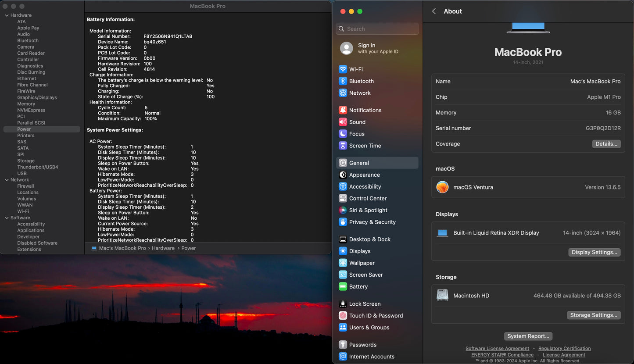Image resolution: width=634 pixels, height=364 pixels.
Task: Click the Battery icon in sidebar
Action: pyautogui.click(x=343, y=286)
